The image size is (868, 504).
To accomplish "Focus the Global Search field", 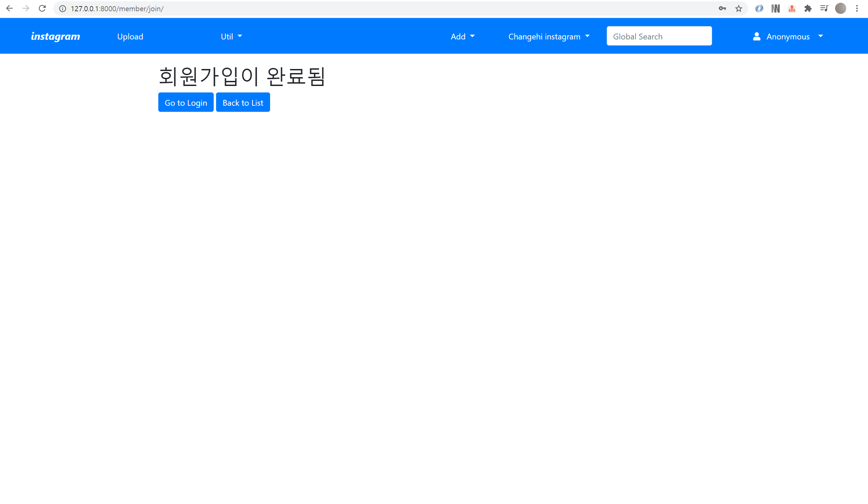I will pyautogui.click(x=659, y=36).
